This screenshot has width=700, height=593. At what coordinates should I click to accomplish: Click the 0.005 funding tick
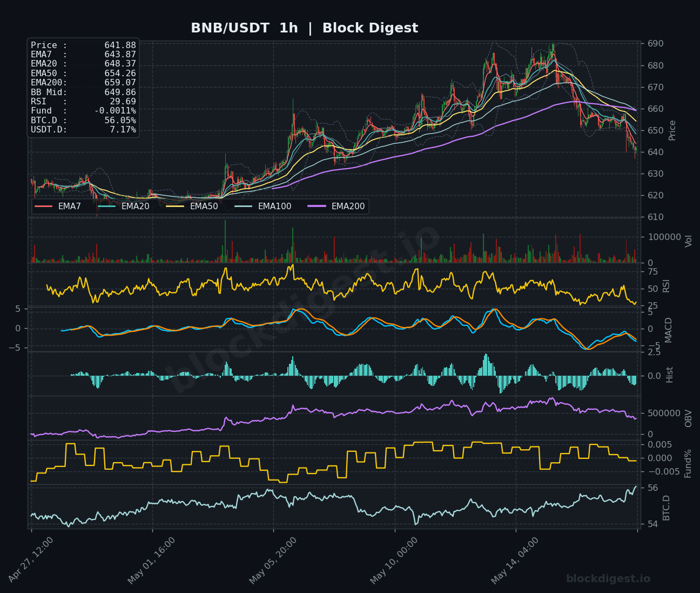(x=660, y=445)
